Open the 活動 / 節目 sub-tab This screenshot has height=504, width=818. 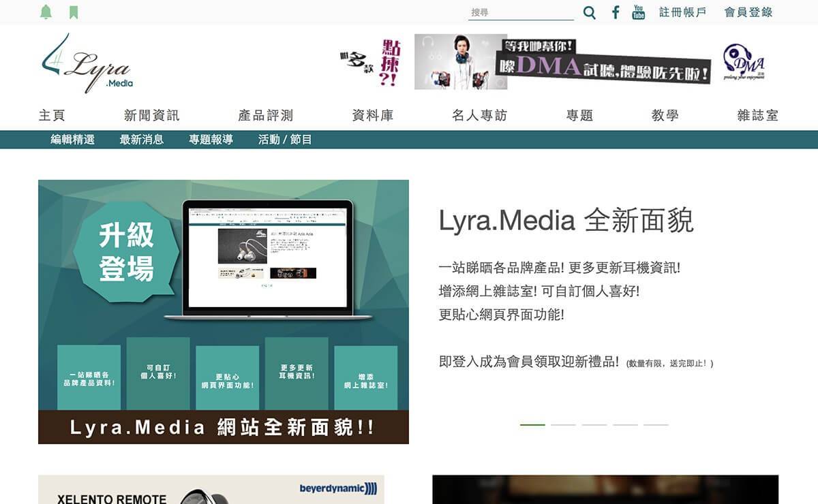click(x=285, y=140)
